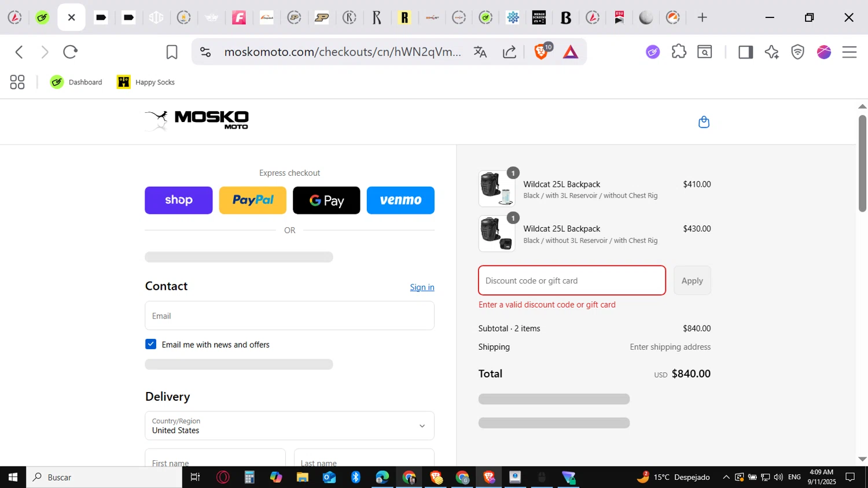
Task: Open the tab search toolbar icon
Action: [x=704, y=52]
